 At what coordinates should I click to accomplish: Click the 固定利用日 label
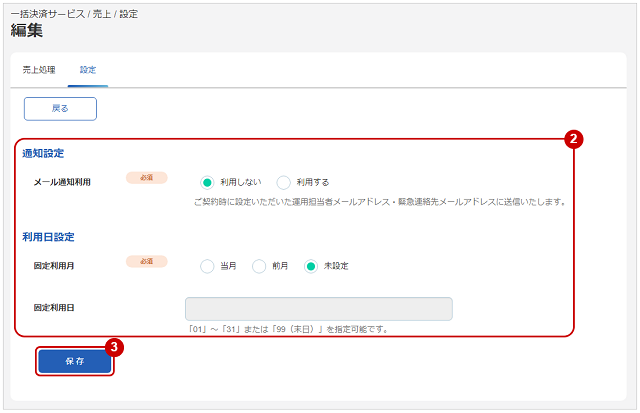[x=54, y=308]
